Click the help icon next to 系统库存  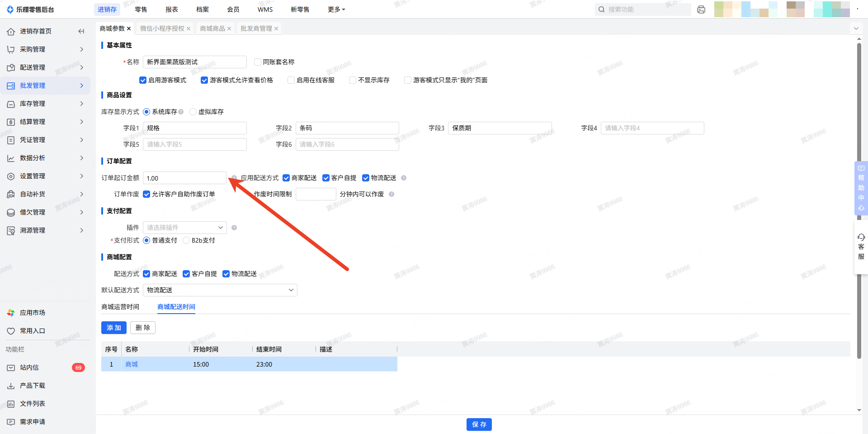pyautogui.click(x=181, y=112)
